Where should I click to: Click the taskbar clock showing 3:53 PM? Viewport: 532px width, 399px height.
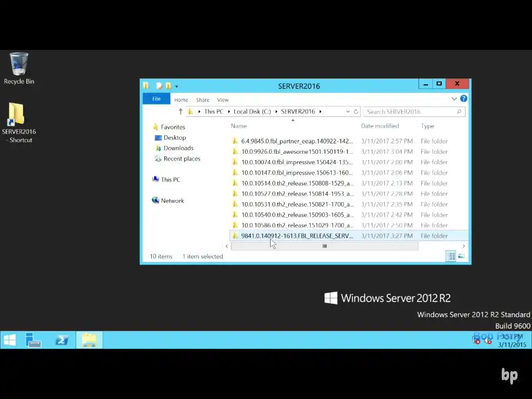click(x=512, y=340)
